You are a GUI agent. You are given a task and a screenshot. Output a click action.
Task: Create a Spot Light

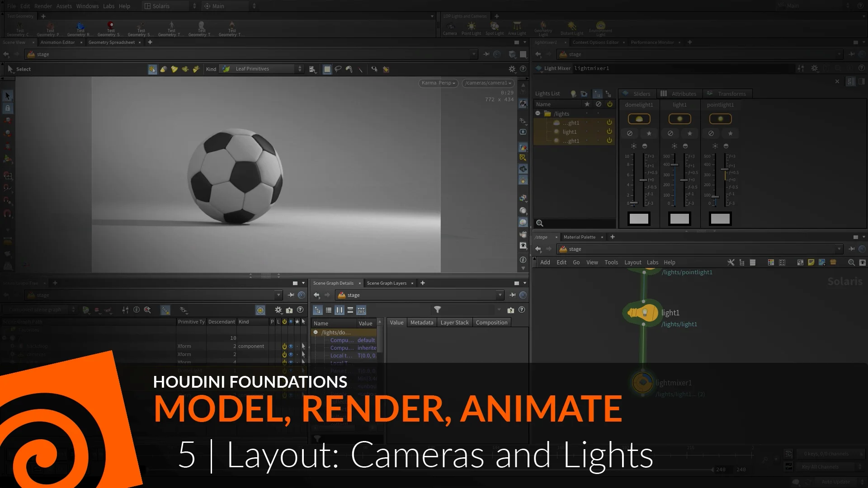[x=495, y=28]
